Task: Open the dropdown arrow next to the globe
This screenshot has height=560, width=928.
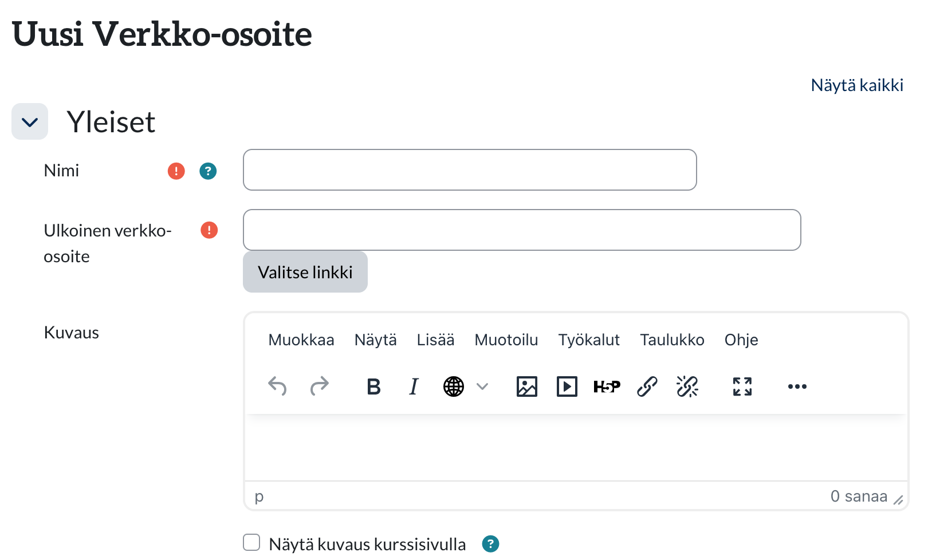Action: [482, 387]
